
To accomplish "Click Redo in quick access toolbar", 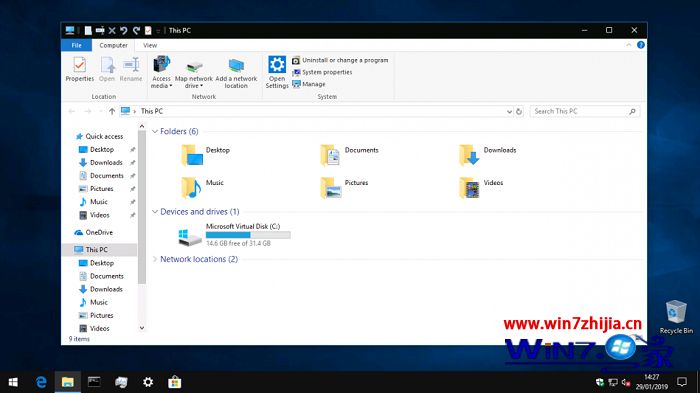I will coord(136,30).
